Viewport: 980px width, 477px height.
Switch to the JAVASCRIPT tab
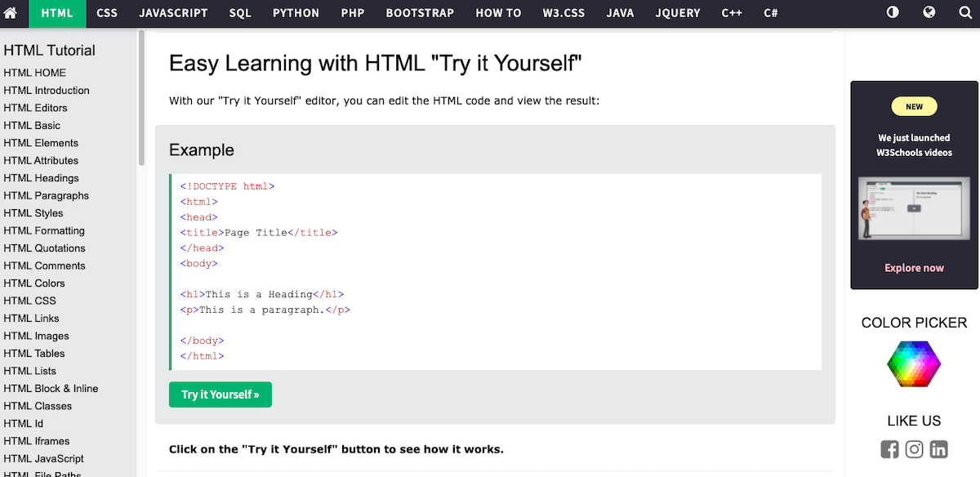click(173, 13)
